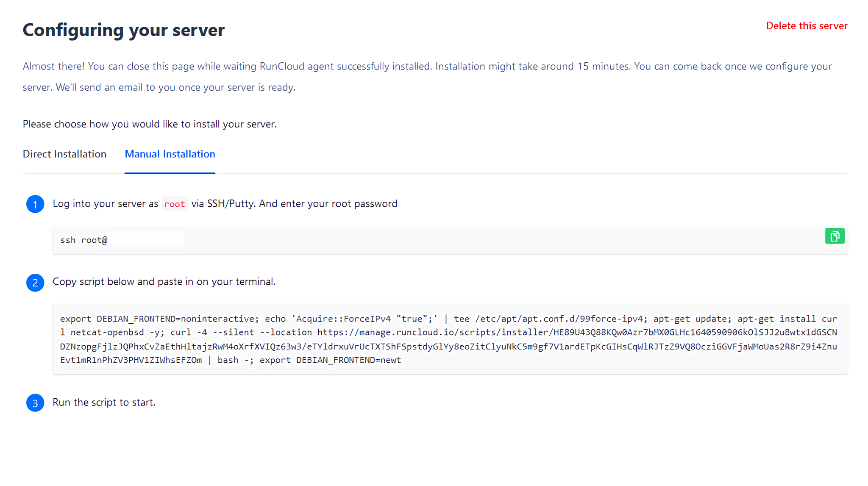
Task: Switch to the Direct Installation tab
Action: click(64, 154)
